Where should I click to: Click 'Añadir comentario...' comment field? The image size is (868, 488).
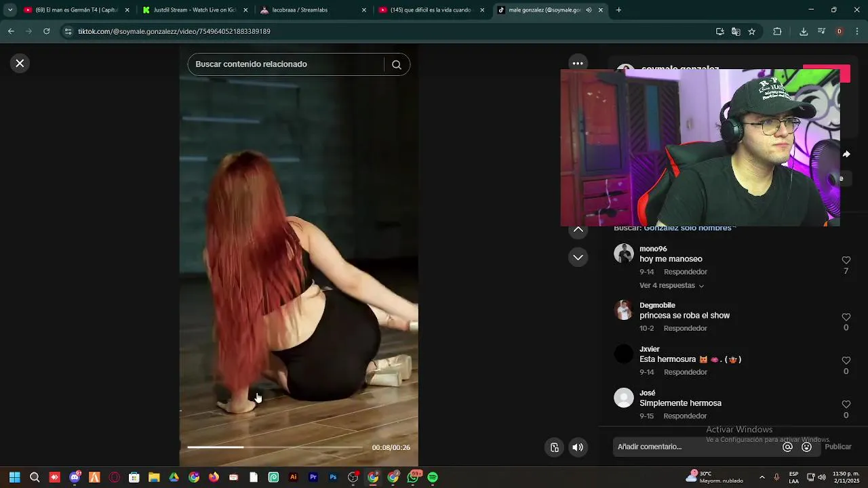pyautogui.click(x=696, y=447)
